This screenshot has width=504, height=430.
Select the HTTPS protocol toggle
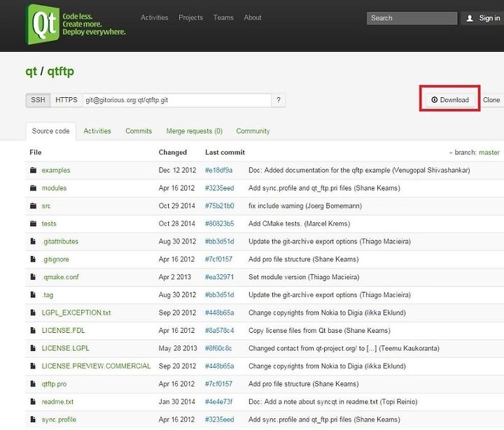point(66,100)
